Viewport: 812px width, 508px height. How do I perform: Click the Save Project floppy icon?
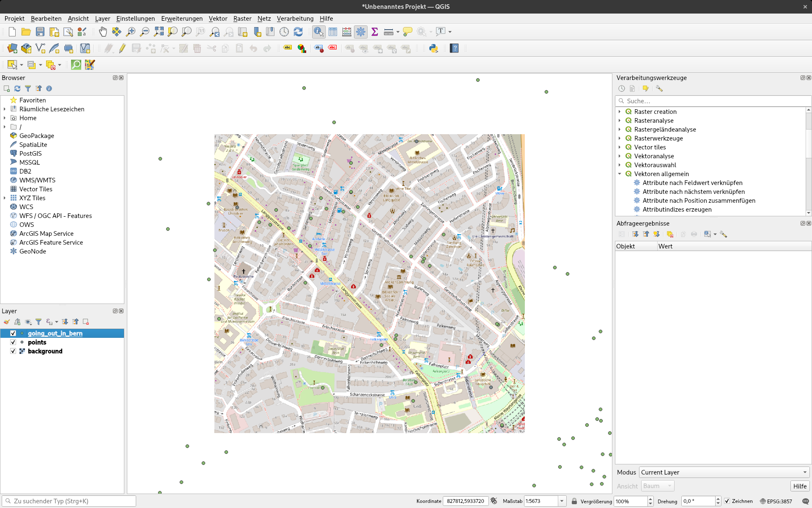pos(40,32)
